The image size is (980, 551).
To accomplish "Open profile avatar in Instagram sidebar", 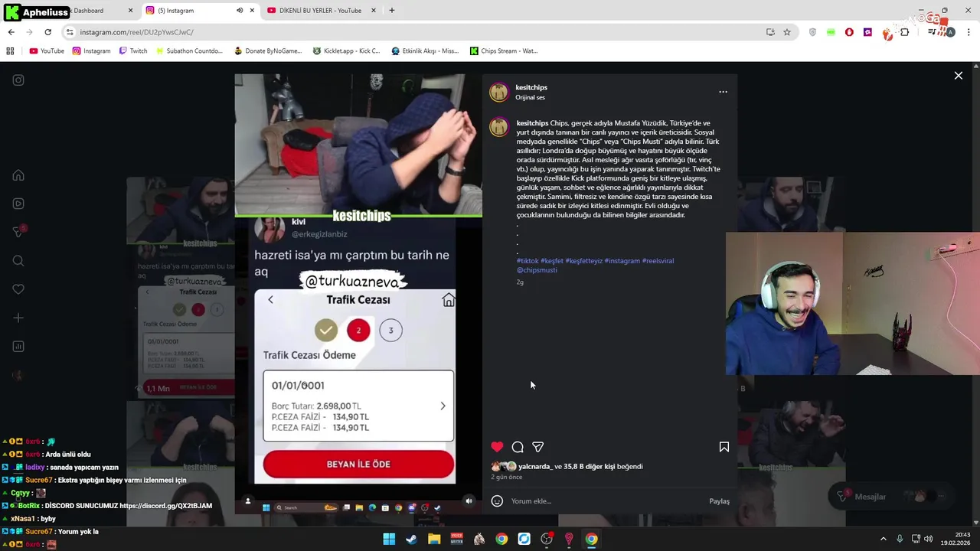I will (18, 375).
